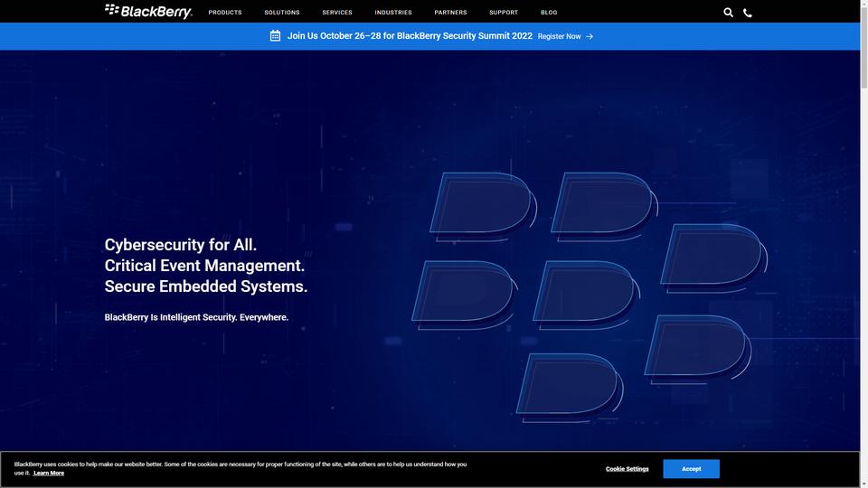The image size is (868, 488).
Task: Go to the Blog page
Action: (549, 12)
